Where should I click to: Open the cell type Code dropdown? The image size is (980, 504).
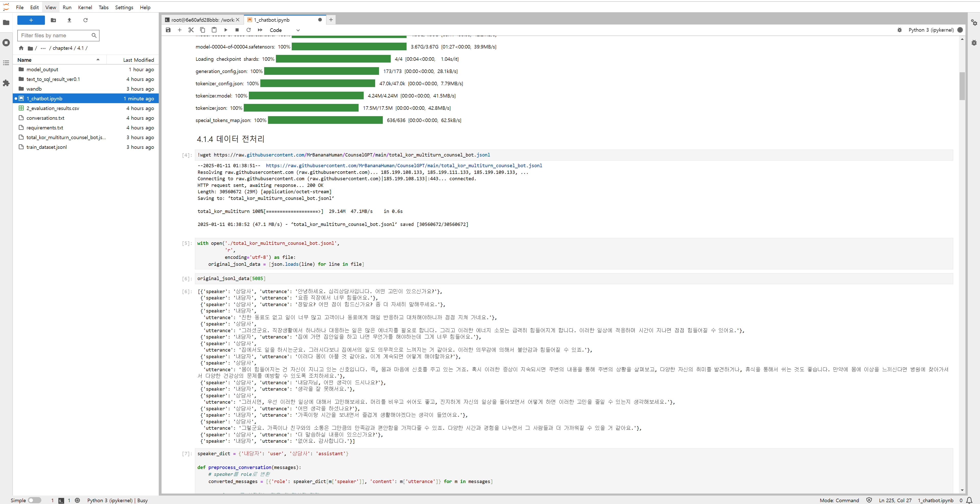point(285,30)
